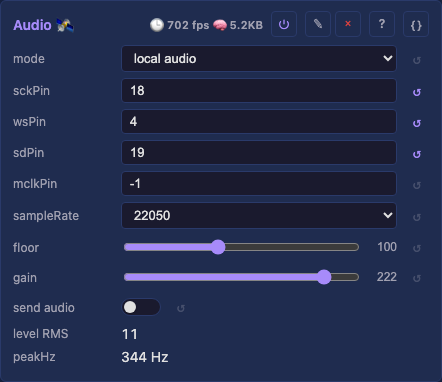The width and height of the screenshot is (442, 382).
Task: Reset the sampleRate setting
Action: pos(417,217)
